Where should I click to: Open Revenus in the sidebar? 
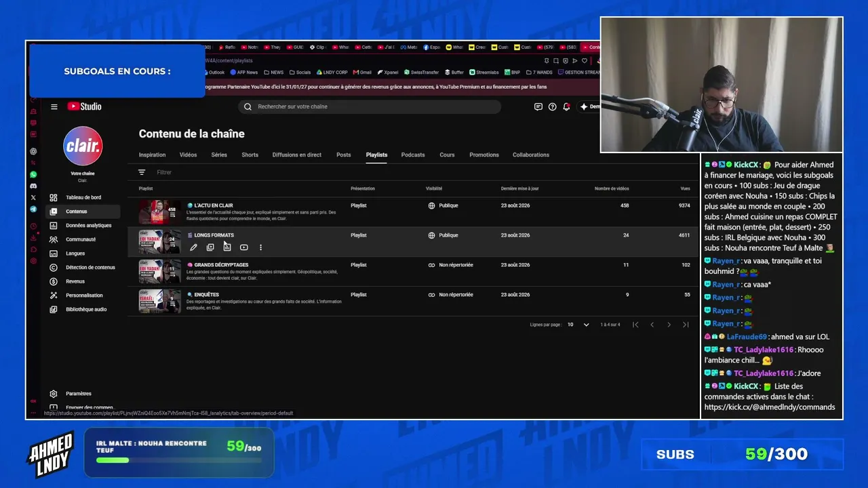[83, 281]
